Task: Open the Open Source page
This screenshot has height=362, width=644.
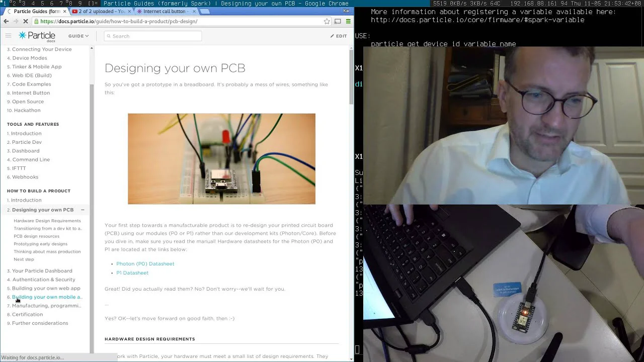Action: [28, 102]
